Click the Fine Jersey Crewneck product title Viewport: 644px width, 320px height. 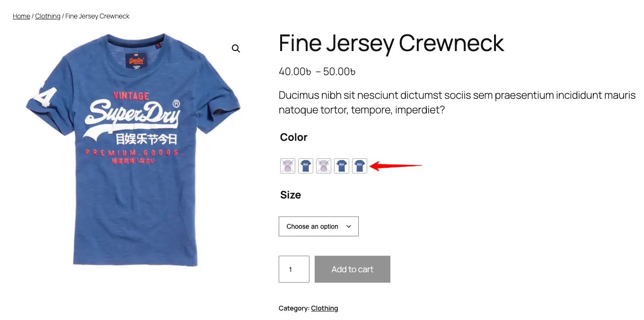tap(391, 43)
